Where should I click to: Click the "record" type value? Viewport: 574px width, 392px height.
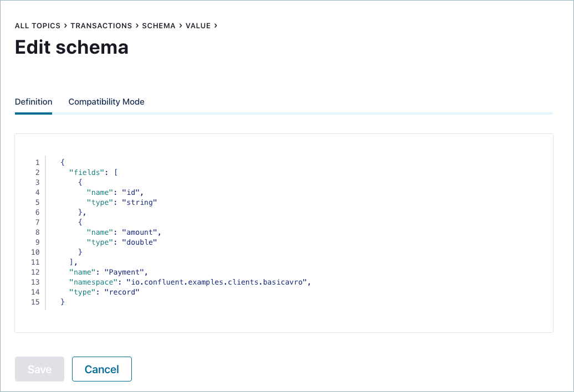pos(122,292)
